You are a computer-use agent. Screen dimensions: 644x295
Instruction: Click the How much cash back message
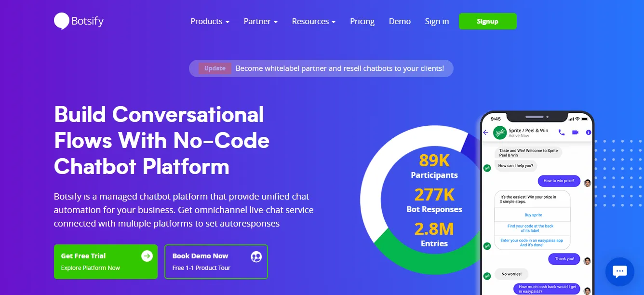pos(547,289)
